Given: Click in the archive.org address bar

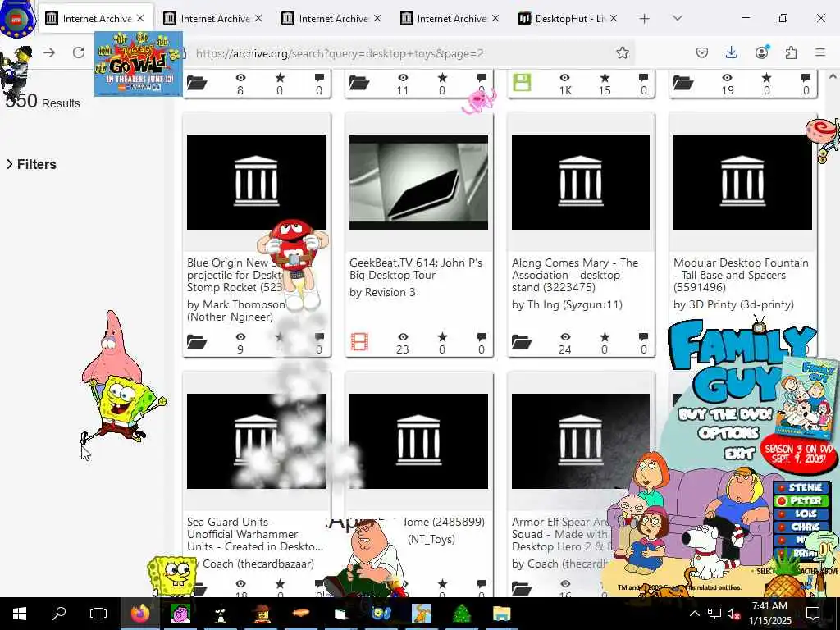Looking at the screenshot, I should click(396, 53).
